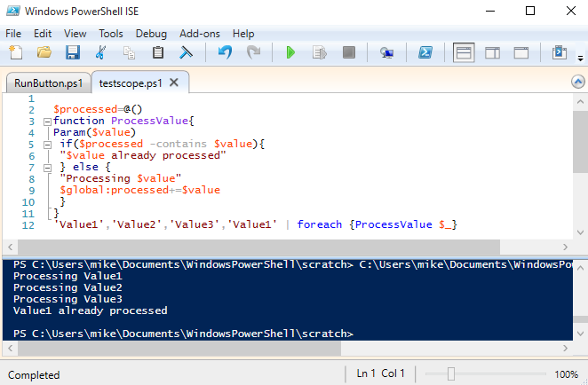Create a new script with the New icon
The image size is (588, 385).
[x=15, y=52]
